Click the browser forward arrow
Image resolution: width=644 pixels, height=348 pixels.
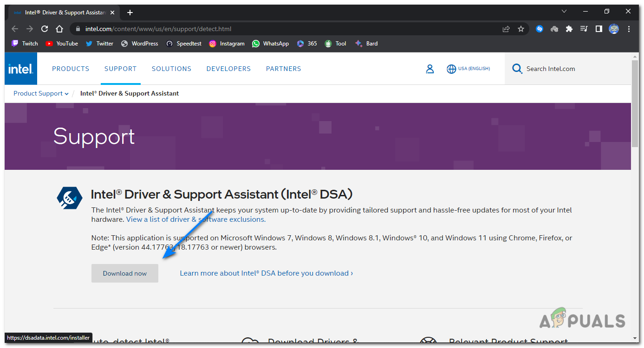tap(30, 29)
